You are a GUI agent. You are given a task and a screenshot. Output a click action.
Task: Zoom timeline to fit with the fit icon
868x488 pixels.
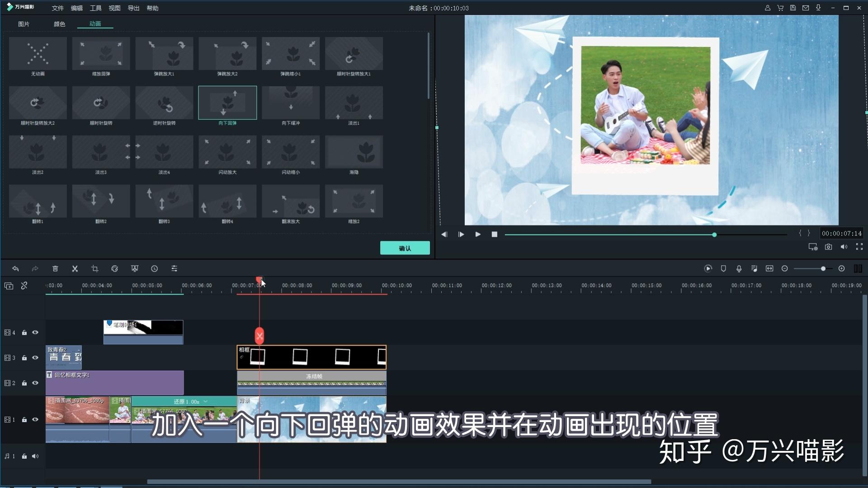click(769, 268)
